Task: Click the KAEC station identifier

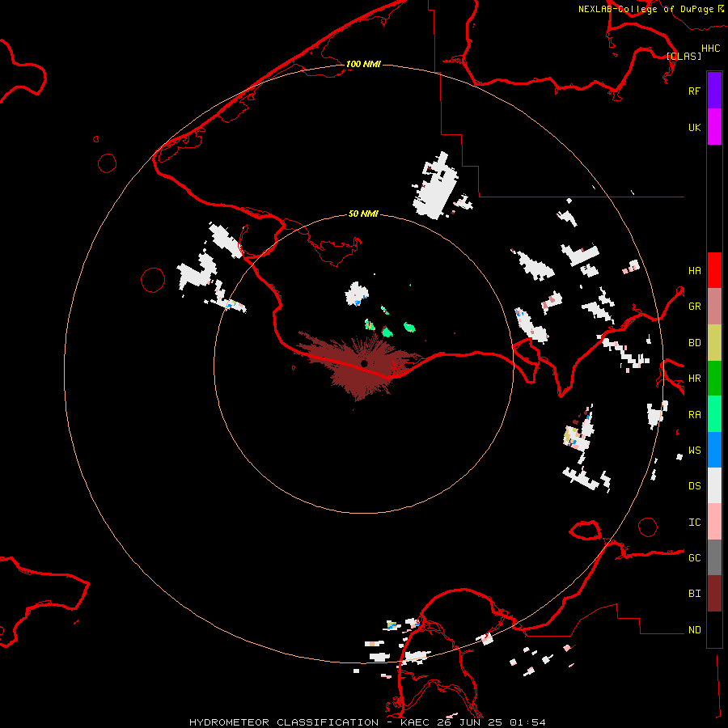Action: 416,722
